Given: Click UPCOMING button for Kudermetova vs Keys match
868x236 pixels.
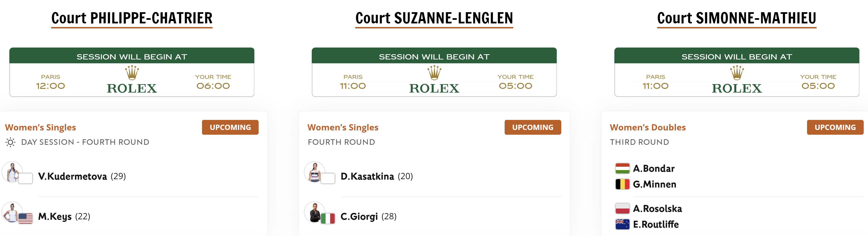Looking at the screenshot, I should point(230,127).
